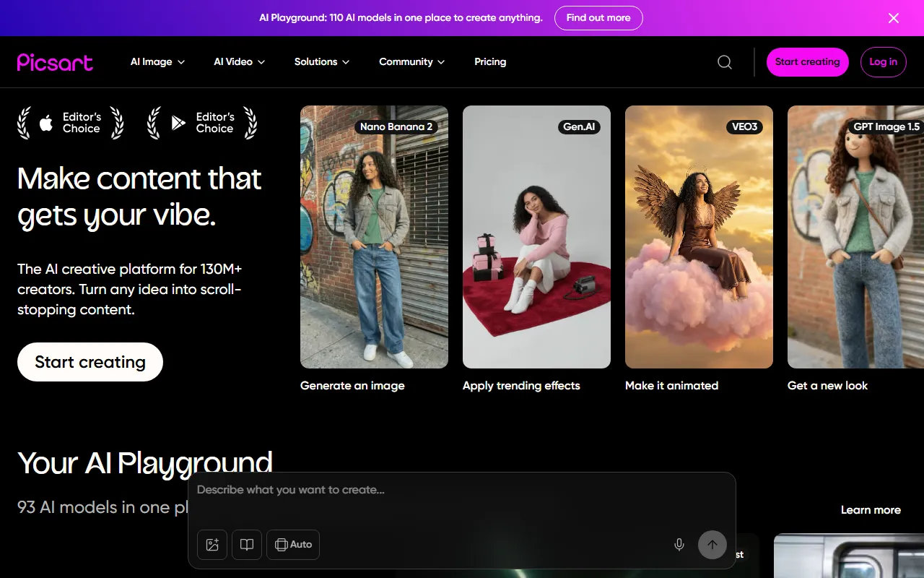Click the Google Play Editor's Choice badge
The image size is (924, 578).
(x=202, y=123)
